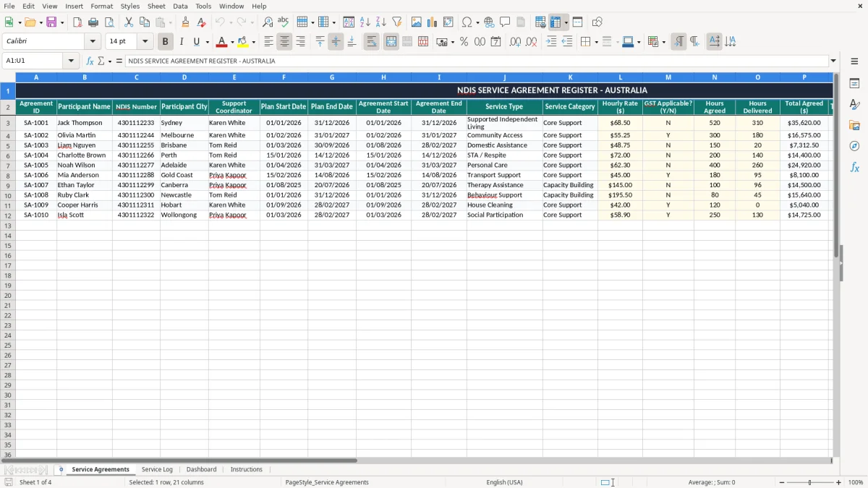This screenshot has height=488, width=868.
Task: Apply the yellow background color swatch
Action: pyautogui.click(x=243, y=42)
